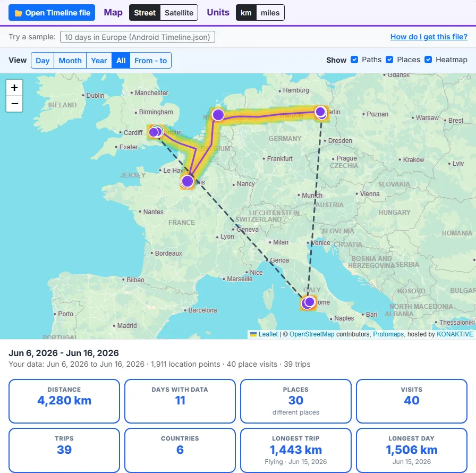Screen dimensions: 476x473
Task: Zoom out of the map
Action: (14, 104)
